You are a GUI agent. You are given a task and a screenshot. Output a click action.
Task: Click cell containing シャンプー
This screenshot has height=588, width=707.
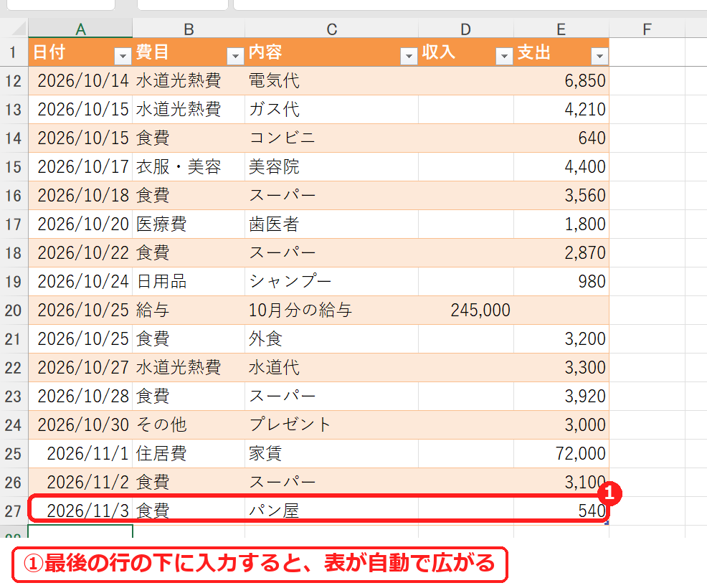331,281
